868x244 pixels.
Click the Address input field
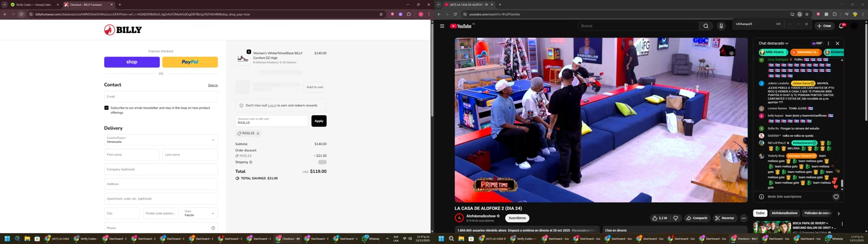point(161,184)
